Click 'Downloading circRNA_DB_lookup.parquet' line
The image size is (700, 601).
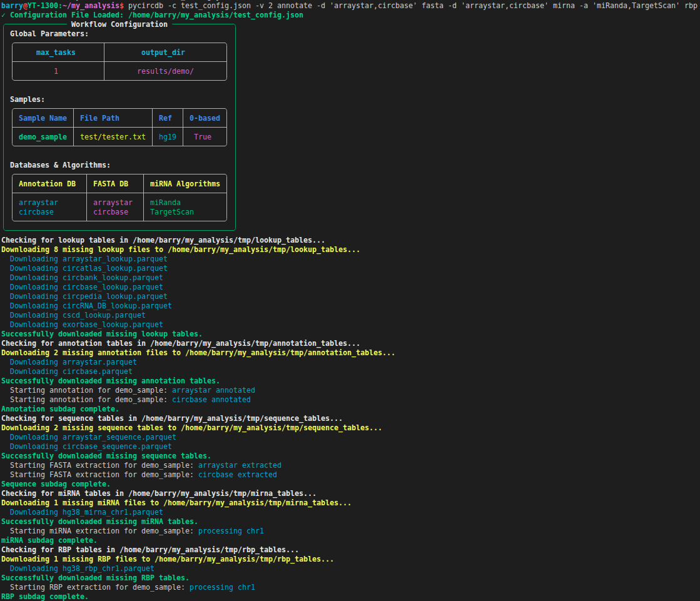[x=91, y=306]
